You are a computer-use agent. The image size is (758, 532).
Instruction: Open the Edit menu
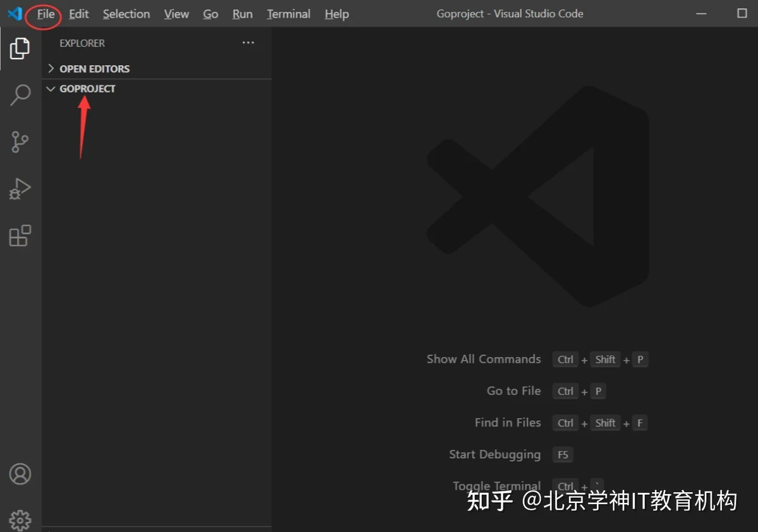(x=79, y=14)
